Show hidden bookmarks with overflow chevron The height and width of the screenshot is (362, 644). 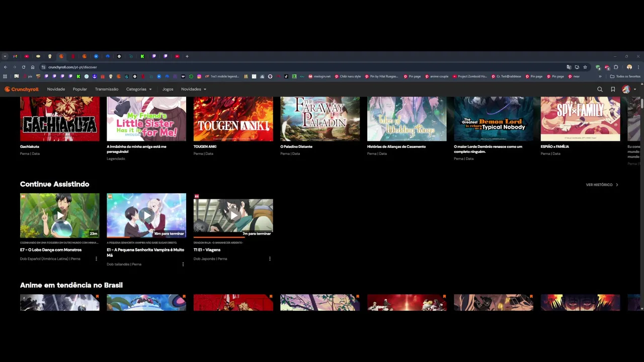[x=600, y=76]
